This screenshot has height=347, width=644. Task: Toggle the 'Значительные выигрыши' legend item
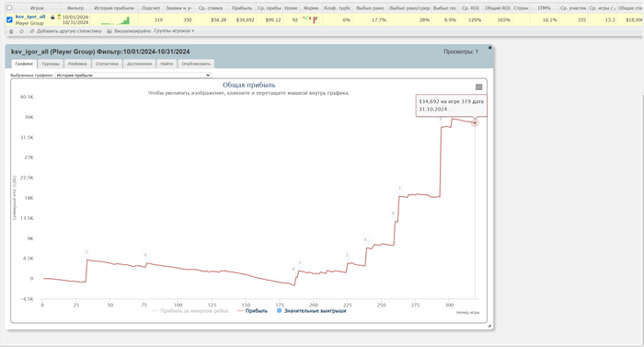tap(311, 311)
